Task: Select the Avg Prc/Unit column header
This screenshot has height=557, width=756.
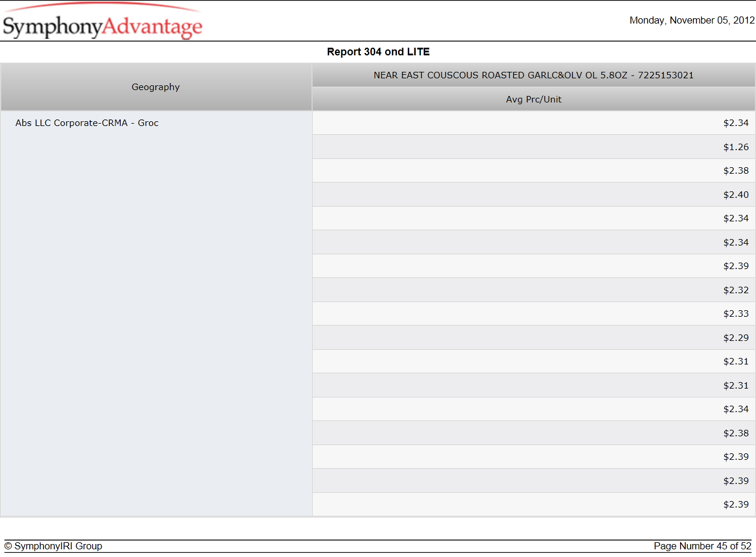Action: (x=533, y=100)
